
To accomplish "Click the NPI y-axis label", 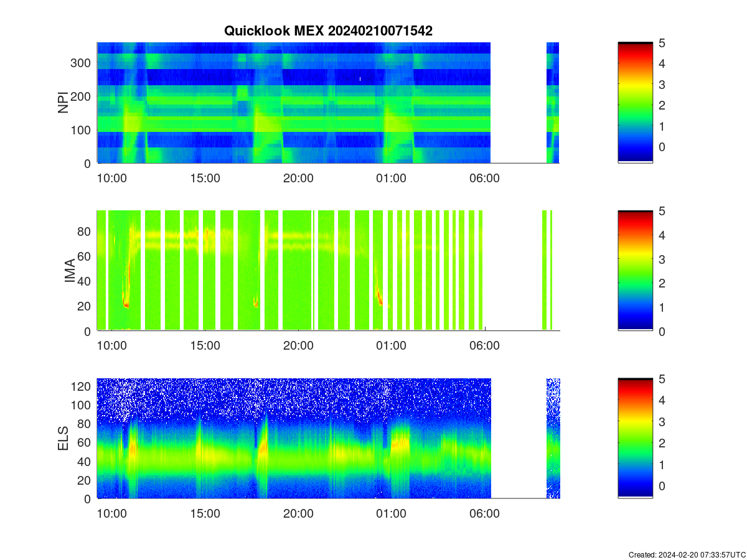I will pyautogui.click(x=63, y=103).
